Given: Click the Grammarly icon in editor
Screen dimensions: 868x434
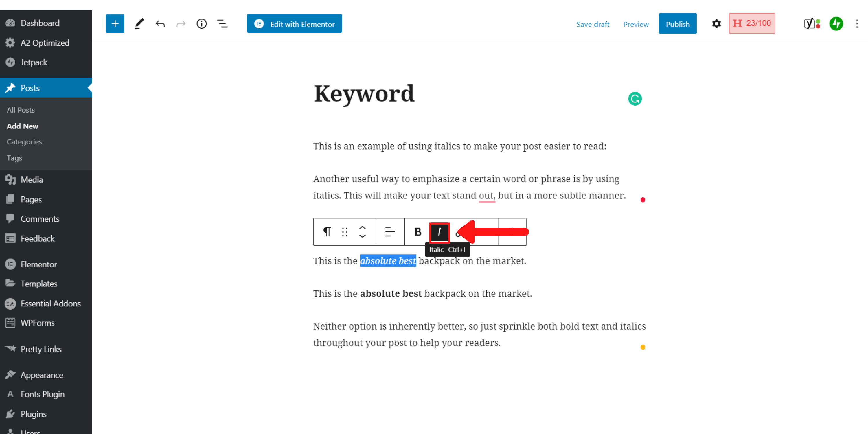Looking at the screenshot, I should pos(635,99).
